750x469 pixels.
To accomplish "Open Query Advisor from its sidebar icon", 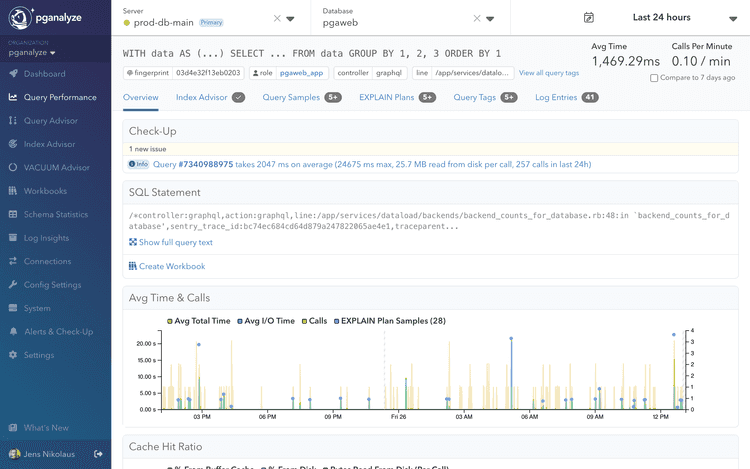I will [13, 121].
